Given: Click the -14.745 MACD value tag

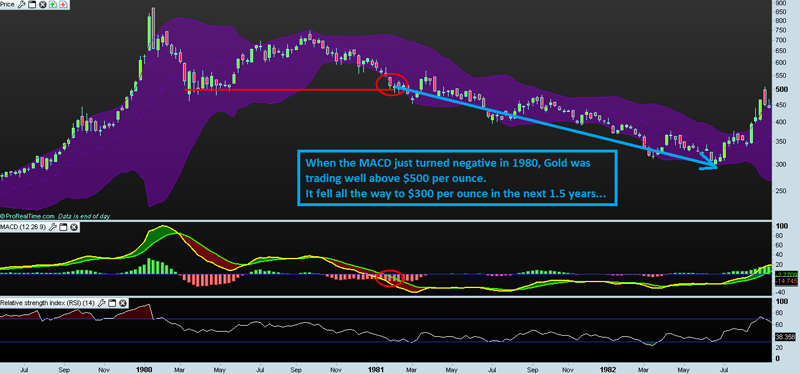Looking at the screenshot, I should coord(786,281).
